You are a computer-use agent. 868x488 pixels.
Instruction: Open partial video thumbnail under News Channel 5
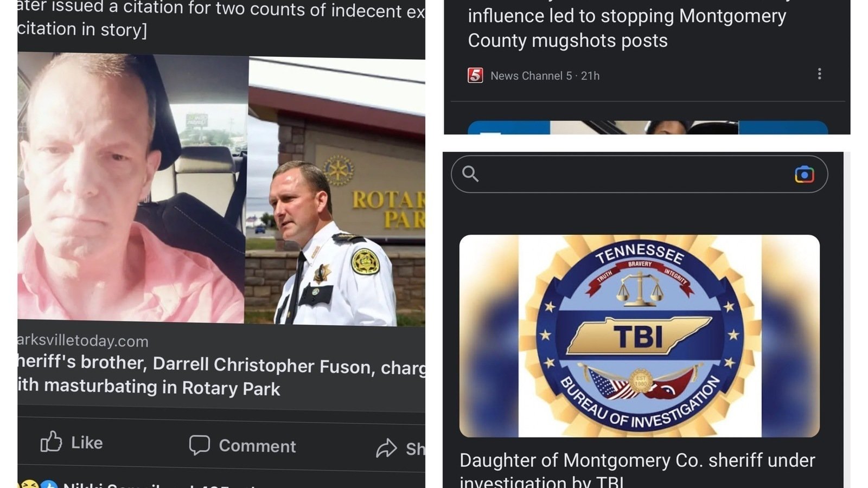647,127
